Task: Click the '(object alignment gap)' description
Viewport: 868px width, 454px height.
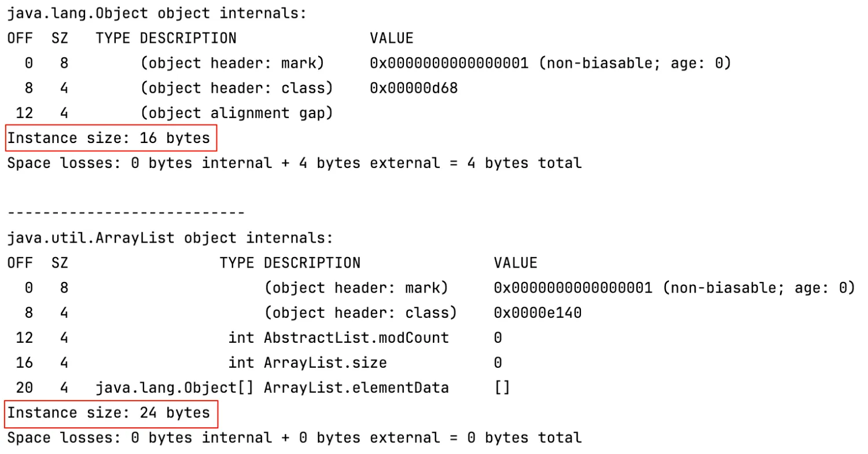Action: tap(237, 113)
